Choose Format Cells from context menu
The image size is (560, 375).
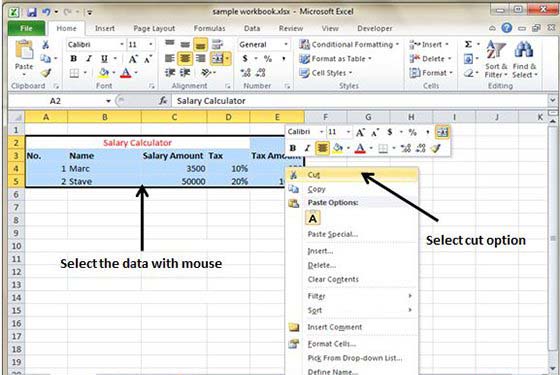coord(352,344)
